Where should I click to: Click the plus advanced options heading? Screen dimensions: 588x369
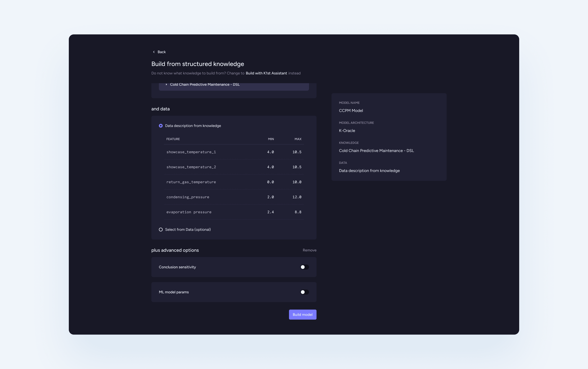click(175, 250)
